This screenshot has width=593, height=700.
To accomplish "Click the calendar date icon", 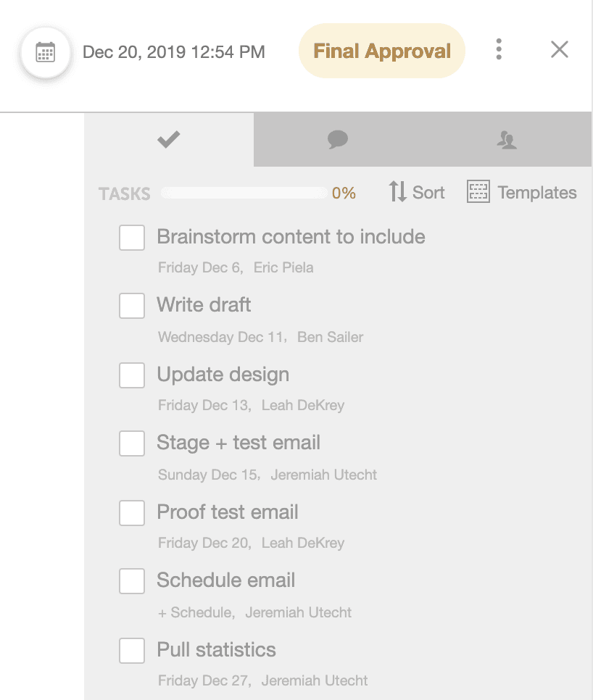I will (x=46, y=52).
